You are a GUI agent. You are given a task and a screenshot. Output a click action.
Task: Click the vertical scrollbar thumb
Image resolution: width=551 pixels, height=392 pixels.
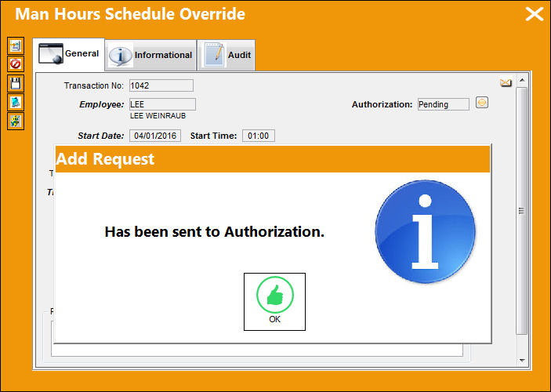(522, 211)
